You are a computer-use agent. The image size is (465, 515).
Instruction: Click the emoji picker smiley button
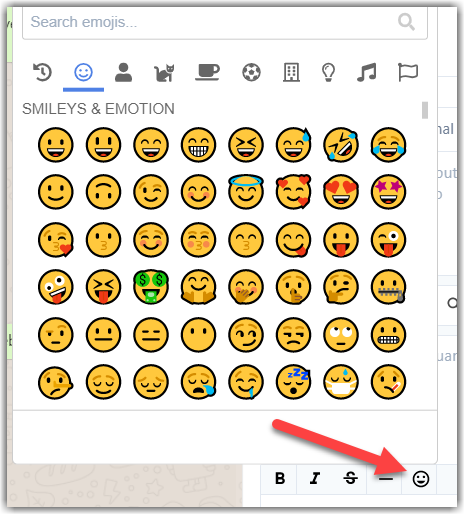[x=421, y=479]
